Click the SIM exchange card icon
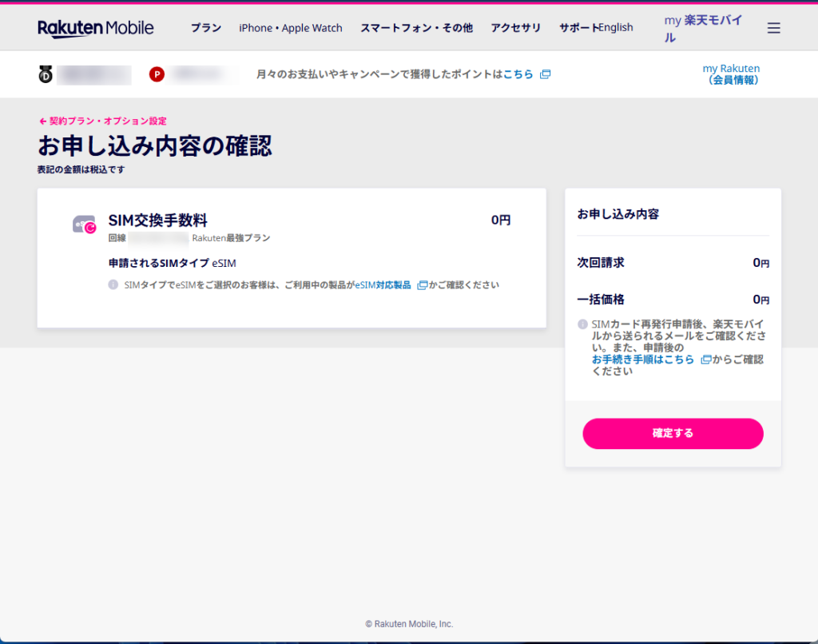818x644 pixels. (x=84, y=225)
